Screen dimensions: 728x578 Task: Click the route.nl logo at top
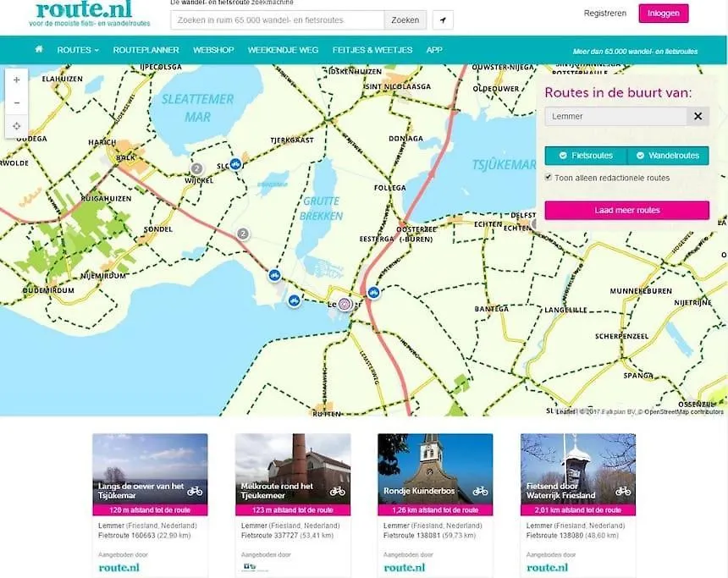(84, 8)
